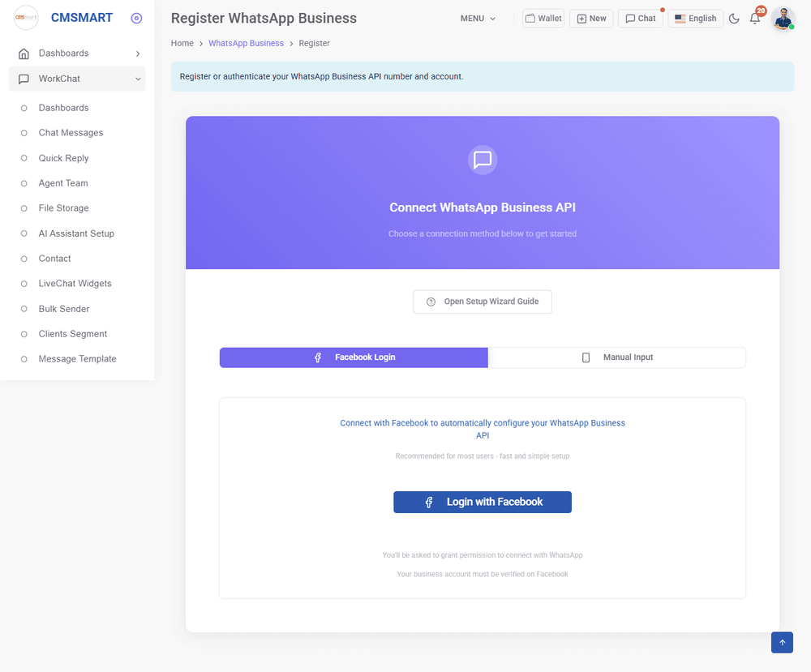
Task: Open the Wallet button
Action: [x=543, y=19]
